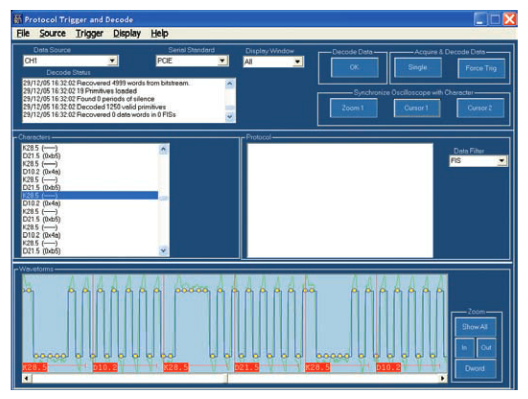528x399 pixels.
Task: Click the waveform scroll left arrow
Action: click(x=27, y=378)
